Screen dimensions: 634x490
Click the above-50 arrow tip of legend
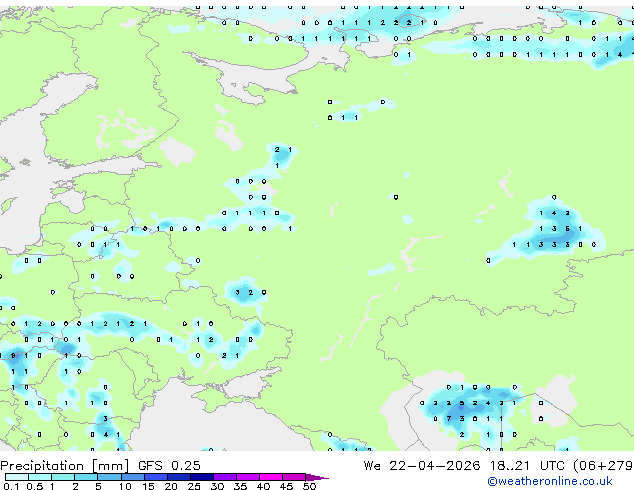(317, 477)
